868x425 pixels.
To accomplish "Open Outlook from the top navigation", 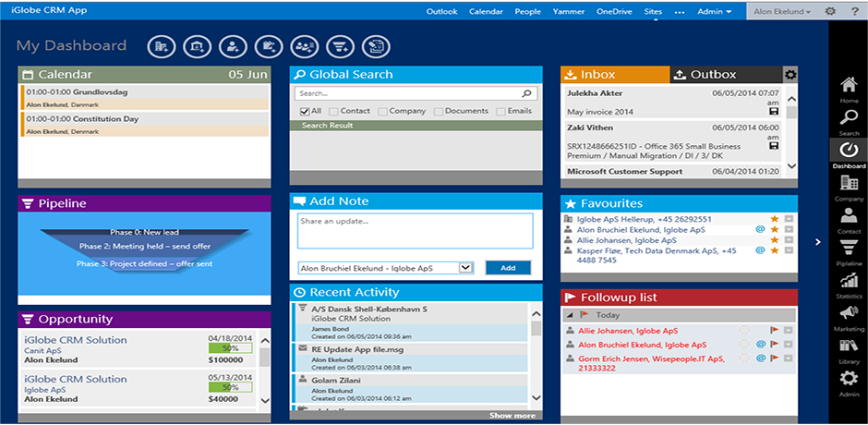I will point(441,11).
